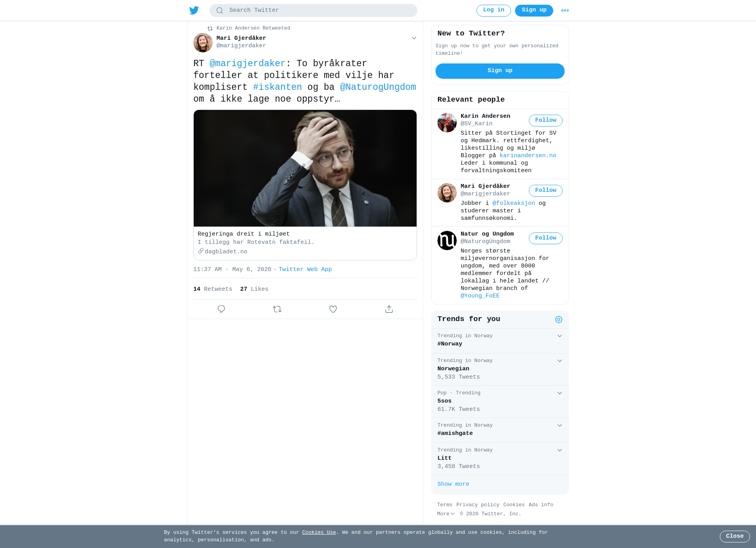Open the tweet options chevron menu
The image size is (756, 548).
(414, 38)
